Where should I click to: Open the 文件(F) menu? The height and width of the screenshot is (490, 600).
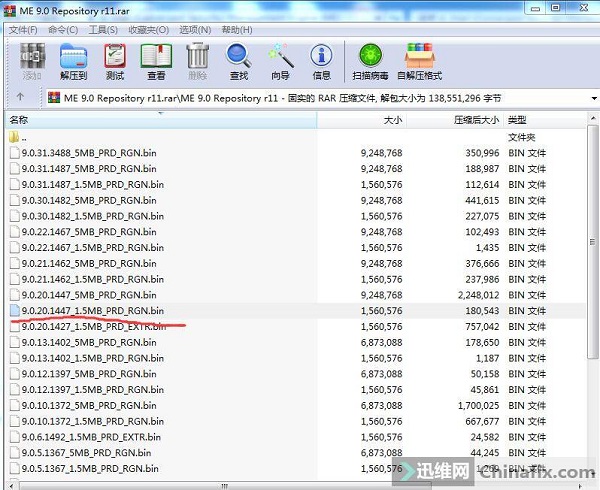point(23,30)
